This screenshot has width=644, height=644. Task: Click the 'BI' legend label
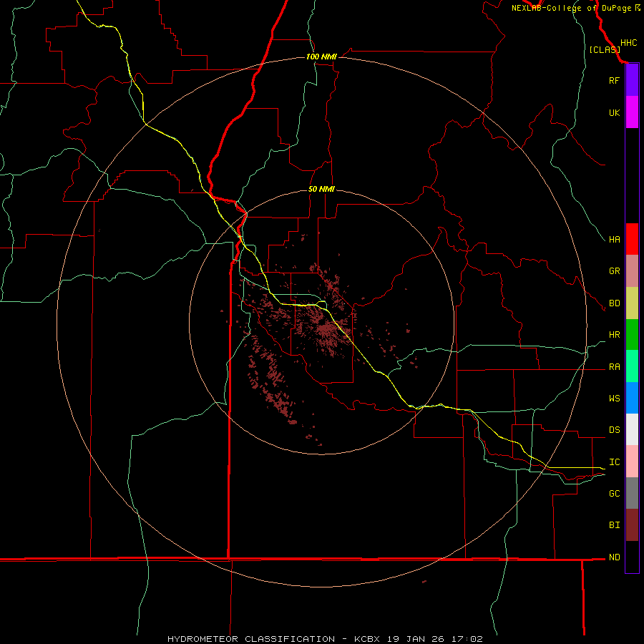pos(614,525)
